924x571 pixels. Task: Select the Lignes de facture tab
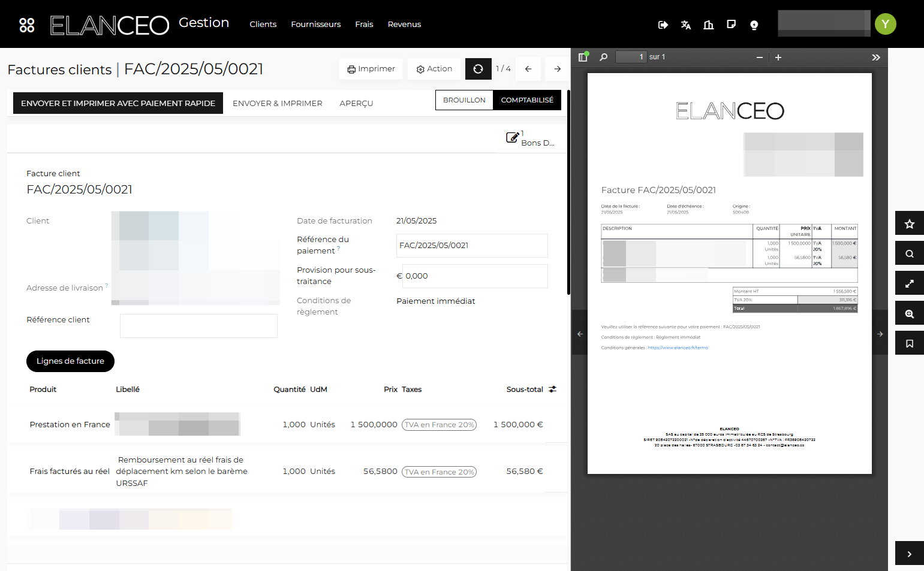click(x=70, y=361)
